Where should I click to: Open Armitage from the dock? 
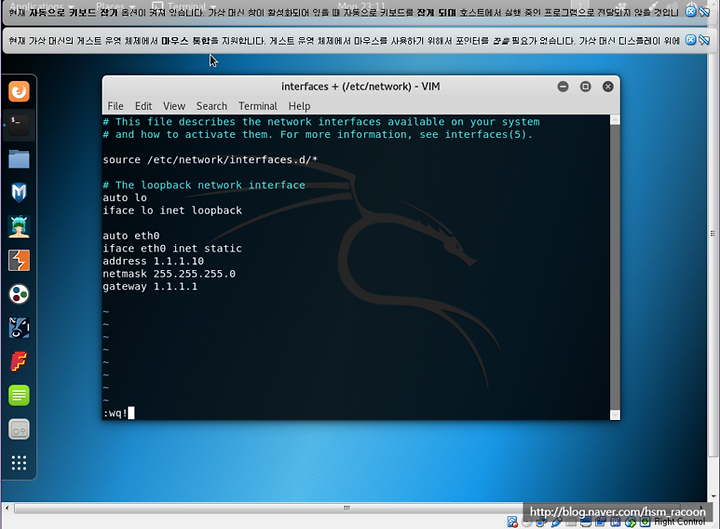click(19, 226)
